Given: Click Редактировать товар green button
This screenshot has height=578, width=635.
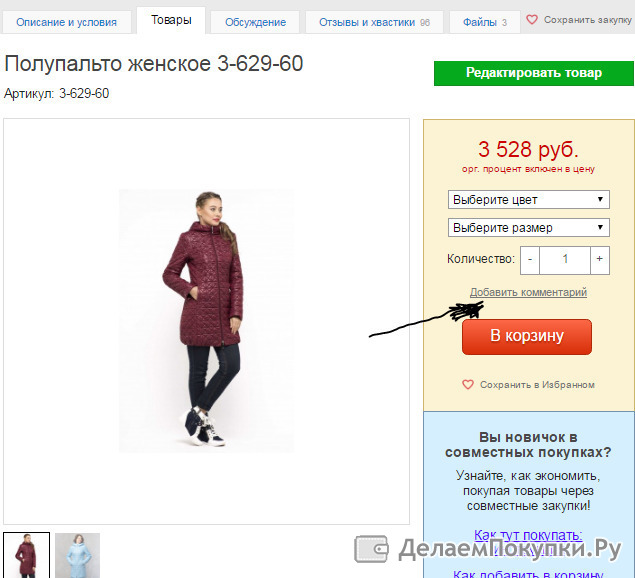Looking at the screenshot, I should pos(534,73).
